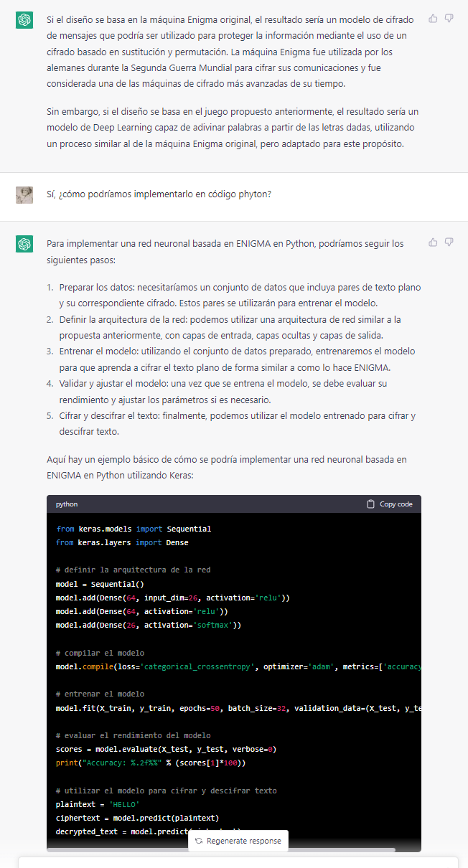Click code line 'from keras.layers import Dense'
Image resolution: width=468 pixels, height=868 pixels.
coord(122,542)
